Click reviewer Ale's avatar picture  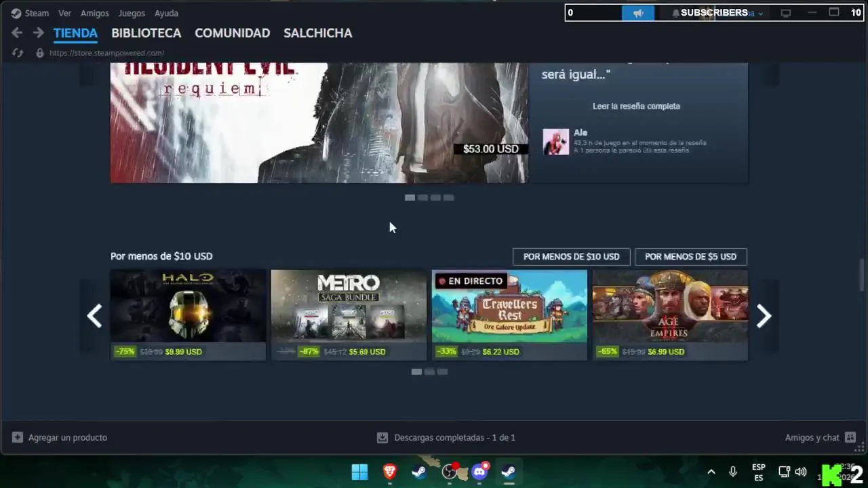[x=555, y=142]
